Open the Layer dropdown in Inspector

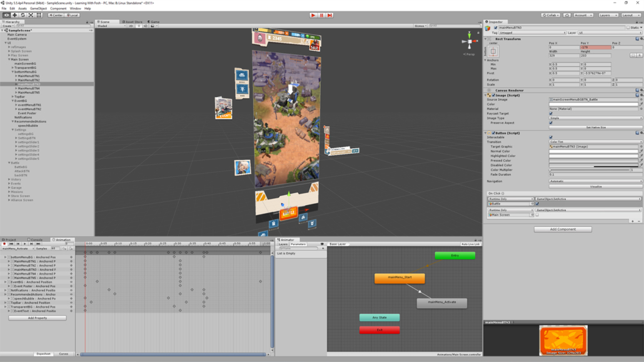610,33
